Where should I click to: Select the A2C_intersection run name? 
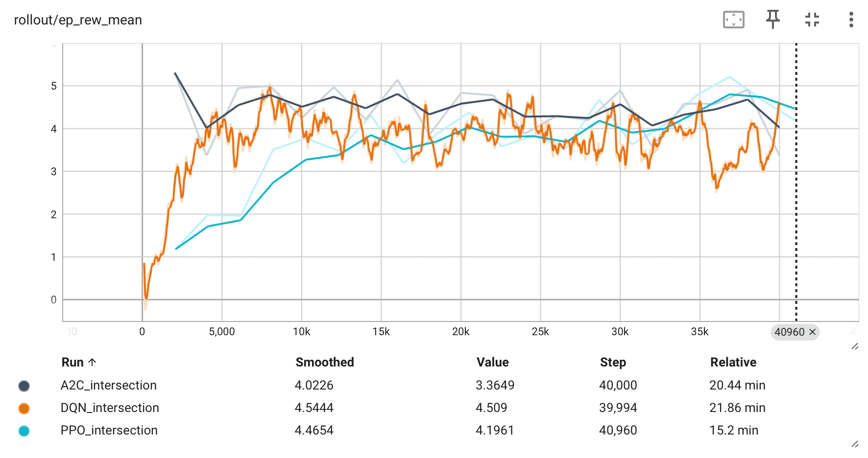109,385
